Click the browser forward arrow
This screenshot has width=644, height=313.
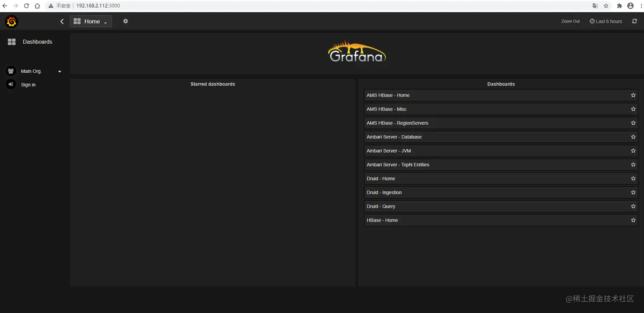click(x=16, y=6)
